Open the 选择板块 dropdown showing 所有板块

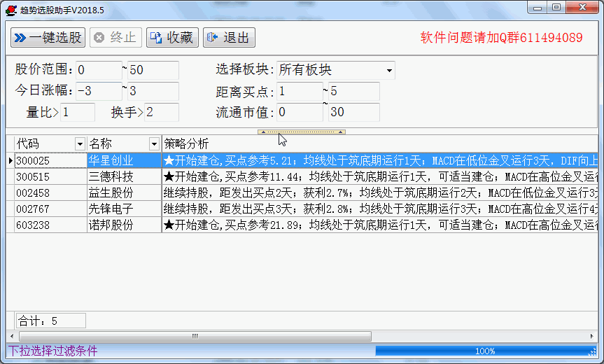coord(389,70)
